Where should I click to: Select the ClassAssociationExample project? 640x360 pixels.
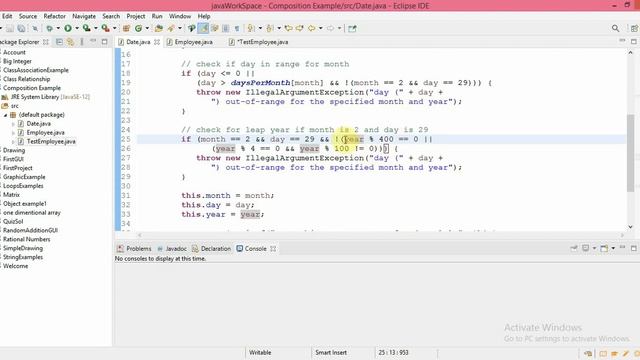click(x=36, y=70)
